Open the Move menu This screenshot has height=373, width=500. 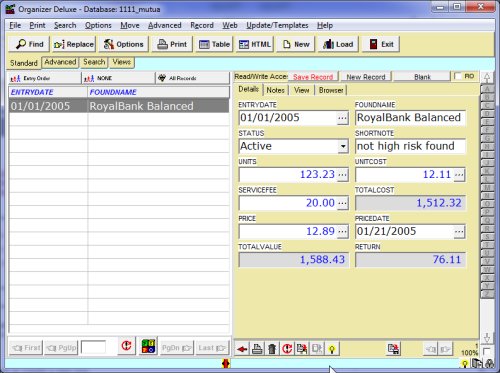[130, 25]
